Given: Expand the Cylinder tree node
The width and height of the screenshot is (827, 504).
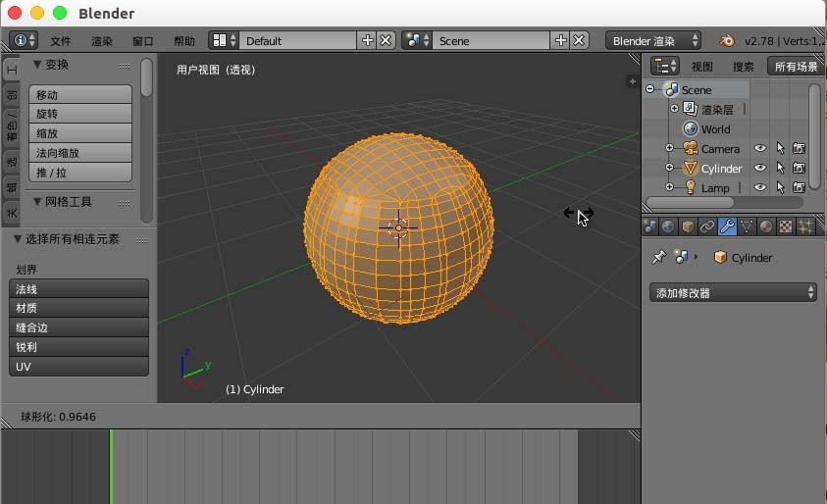Looking at the screenshot, I should (669, 168).
